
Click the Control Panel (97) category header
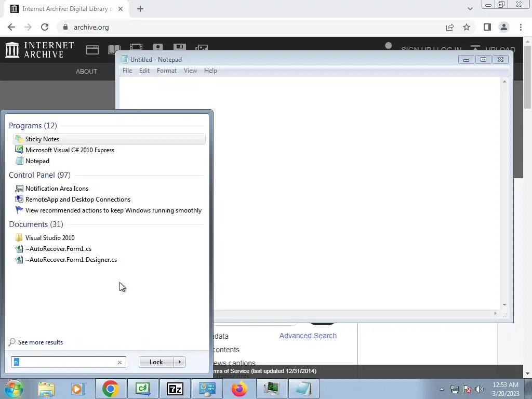point(39,175)
